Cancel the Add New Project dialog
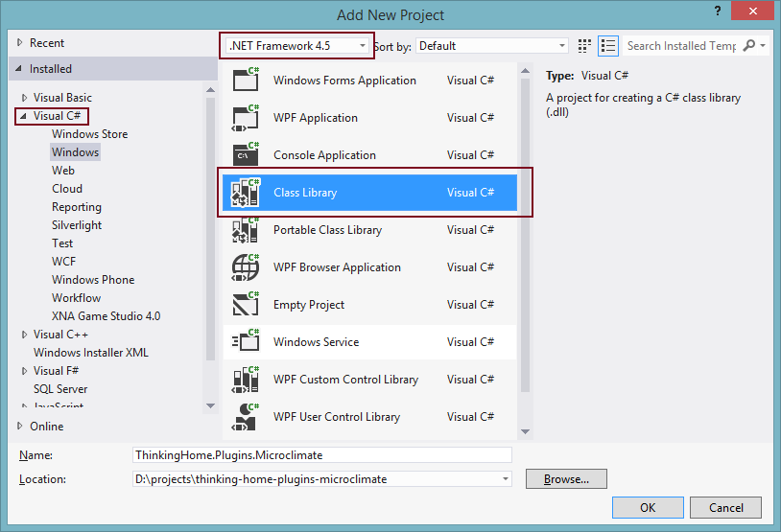The height and width of the screenshot is (532, 781). point(725,508)
